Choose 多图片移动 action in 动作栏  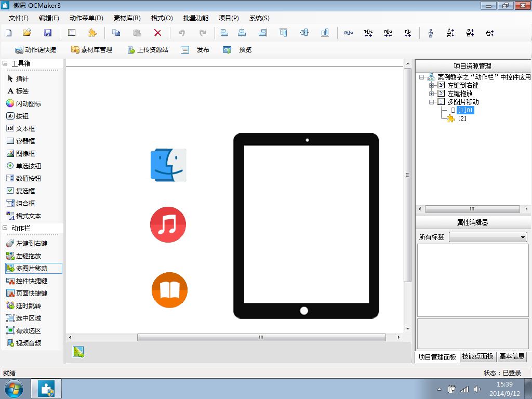click(x=34, y=269)
